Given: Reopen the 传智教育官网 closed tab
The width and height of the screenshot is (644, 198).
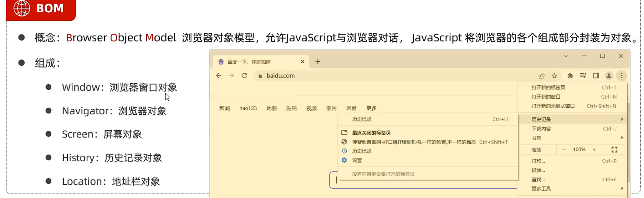Looking at the screenshot, I should [428, 142].
